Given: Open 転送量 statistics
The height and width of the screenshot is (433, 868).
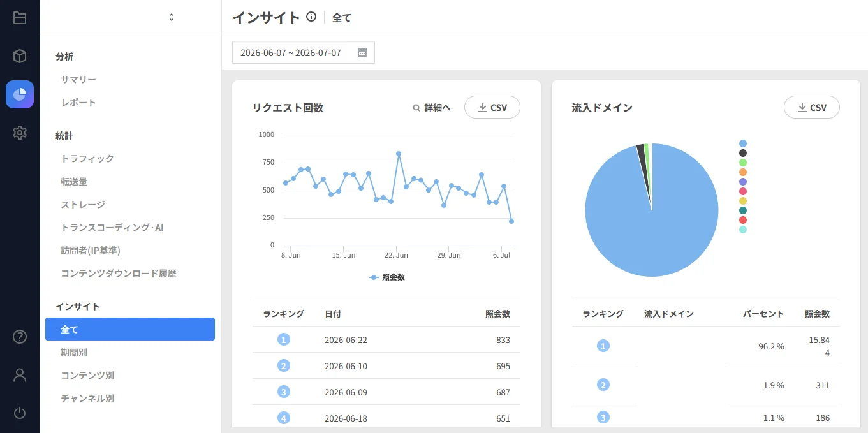Looking at the screenshot, I should 74,182.
